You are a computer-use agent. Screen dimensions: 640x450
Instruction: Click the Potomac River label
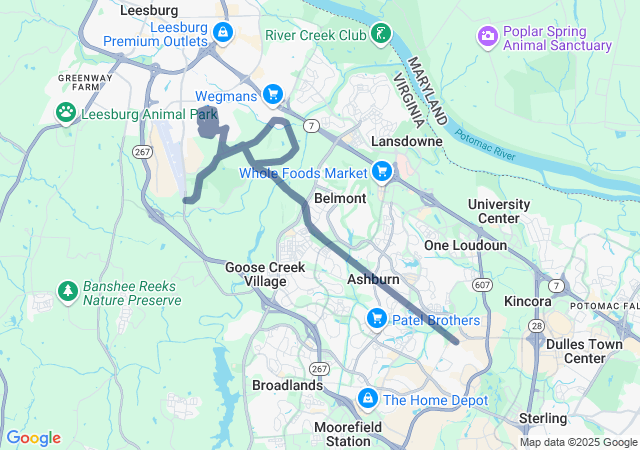pos(485,145)
